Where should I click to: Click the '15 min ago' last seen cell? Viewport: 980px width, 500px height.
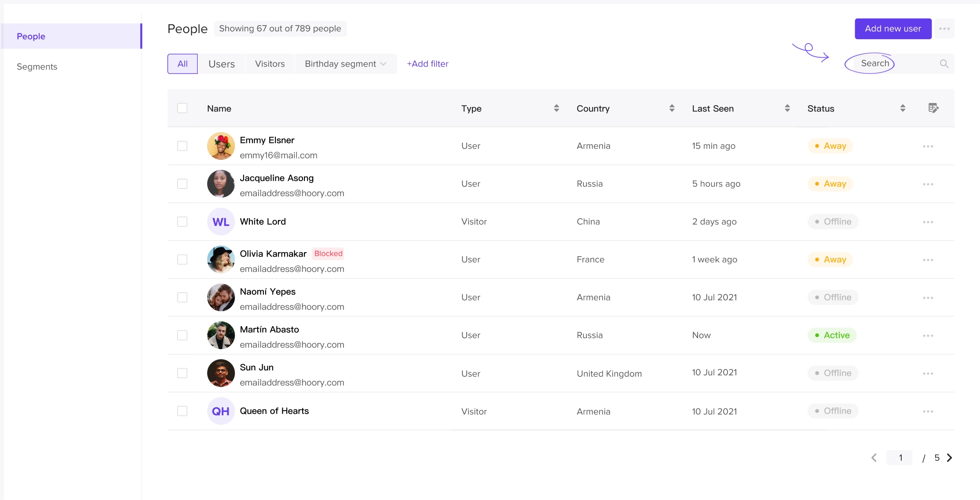click(x=713, y=146)
